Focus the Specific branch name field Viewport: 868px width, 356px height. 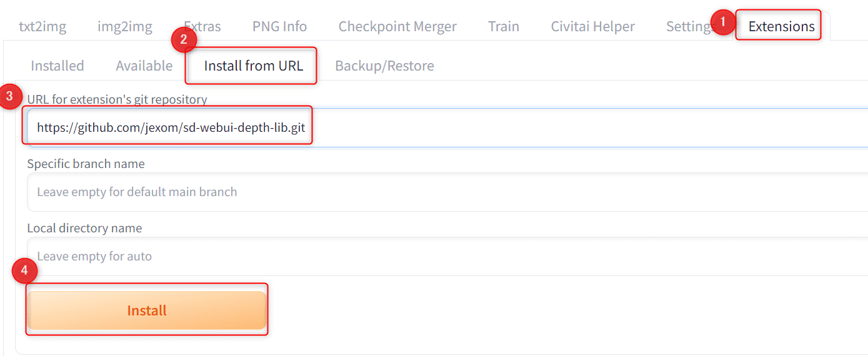click(x=437, y=192)
